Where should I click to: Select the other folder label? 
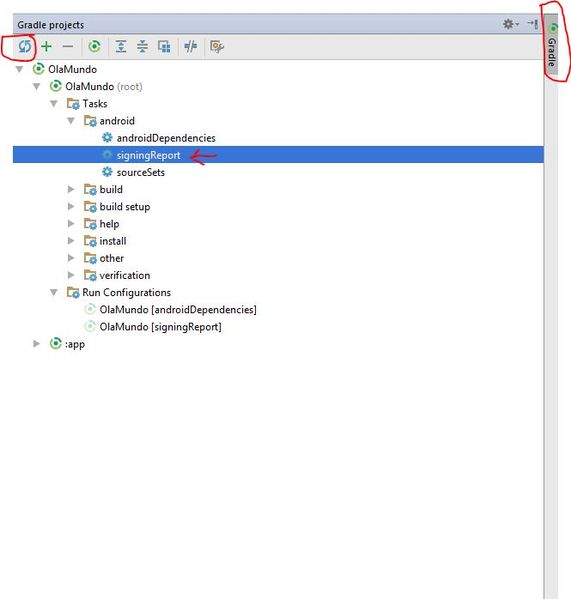click(112, 258)
